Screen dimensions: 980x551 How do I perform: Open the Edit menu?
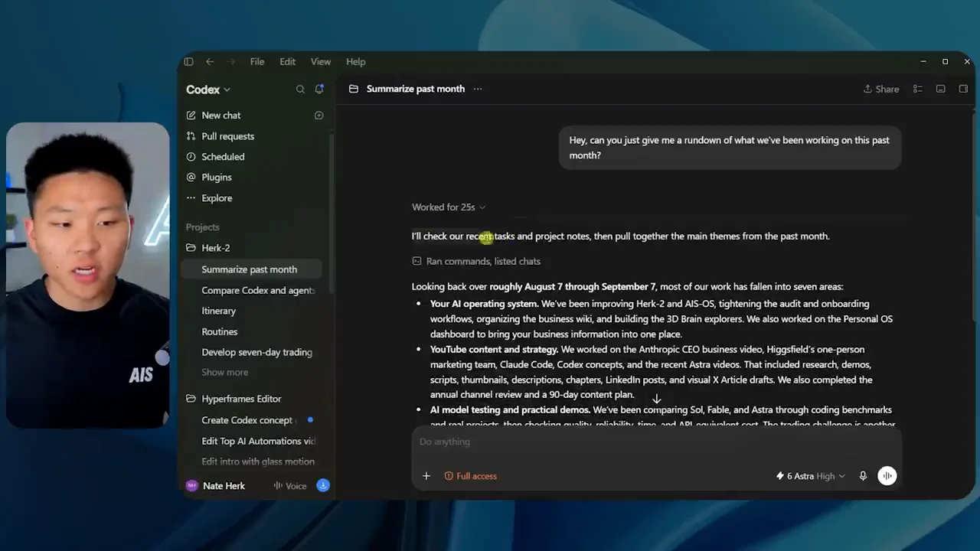[x=287, y=62]
